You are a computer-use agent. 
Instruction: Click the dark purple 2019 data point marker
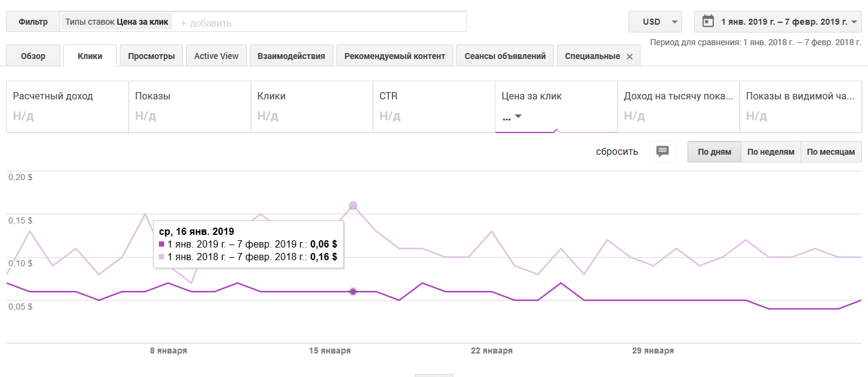[353, 291]
